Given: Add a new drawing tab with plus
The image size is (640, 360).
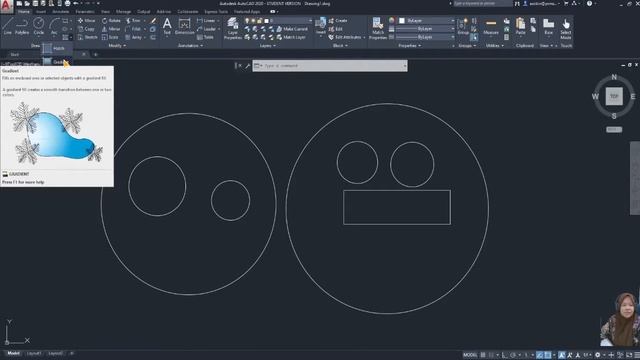Looking at the screenshot, I should 96,54.
